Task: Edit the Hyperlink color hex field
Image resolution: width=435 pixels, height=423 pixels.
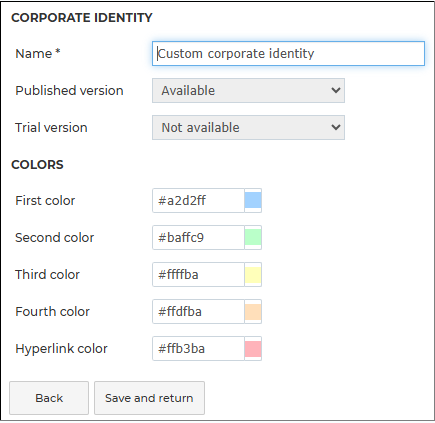Action: coord(198,348)
